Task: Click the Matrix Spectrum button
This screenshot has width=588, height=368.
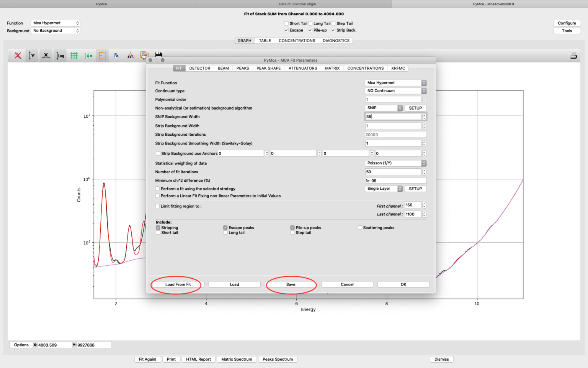Action: [237, 359]
